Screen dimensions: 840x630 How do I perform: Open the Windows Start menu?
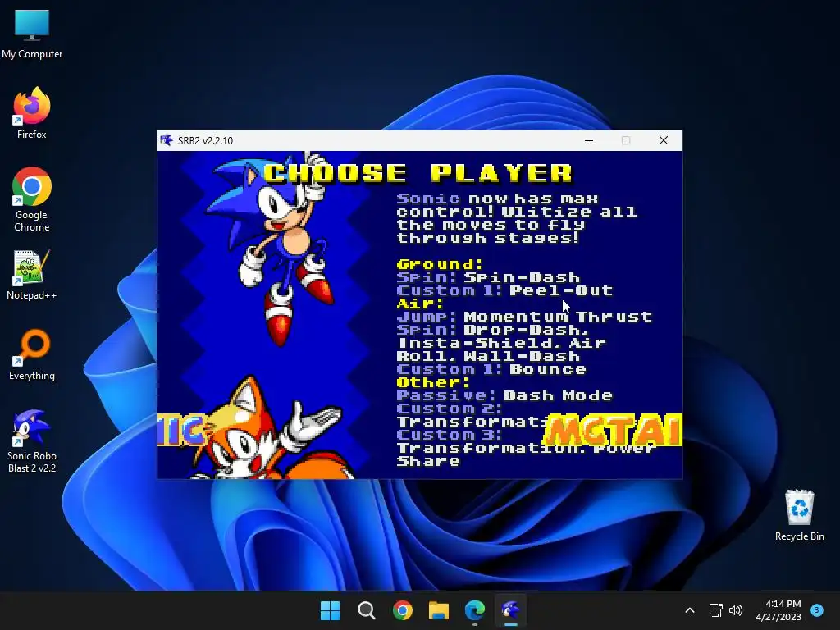pos(330,610)
